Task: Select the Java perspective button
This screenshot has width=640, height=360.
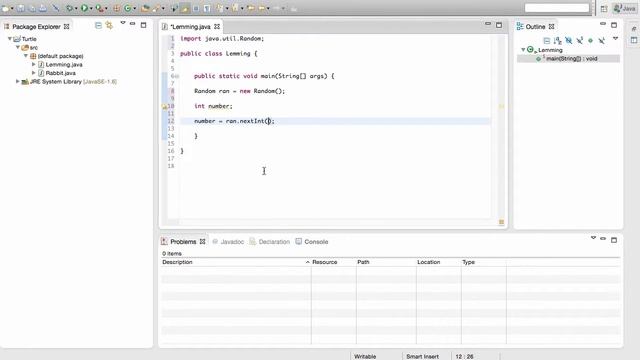Action: (x=624, y=8)
